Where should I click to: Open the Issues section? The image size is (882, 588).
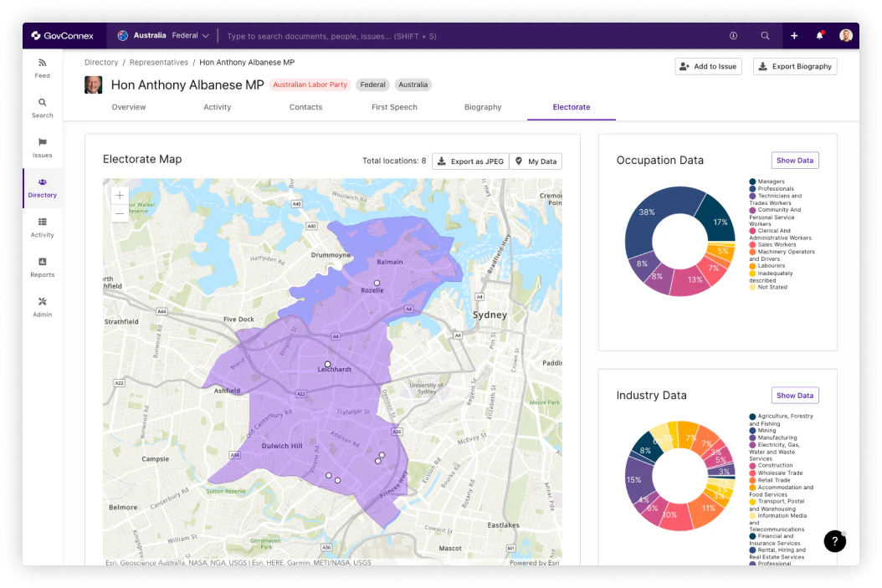42,148
